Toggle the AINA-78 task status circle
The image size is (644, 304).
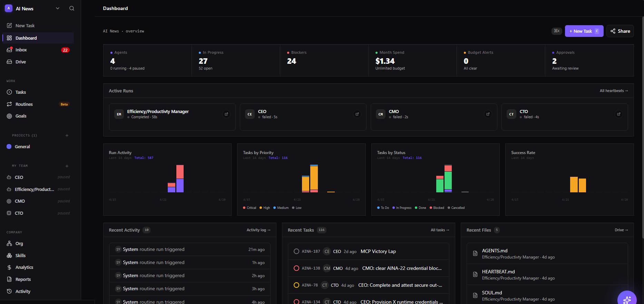click(296, 285)
